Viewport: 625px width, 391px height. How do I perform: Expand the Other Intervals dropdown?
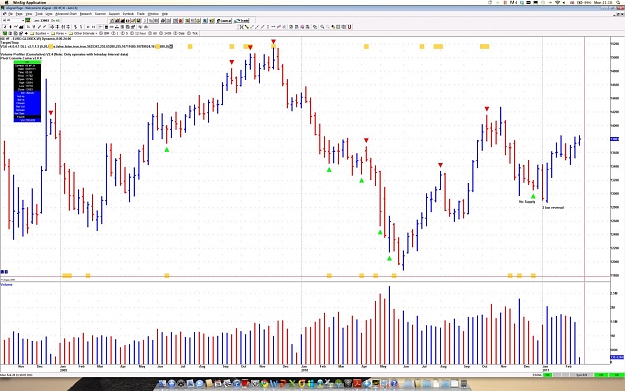click(83, 33)
